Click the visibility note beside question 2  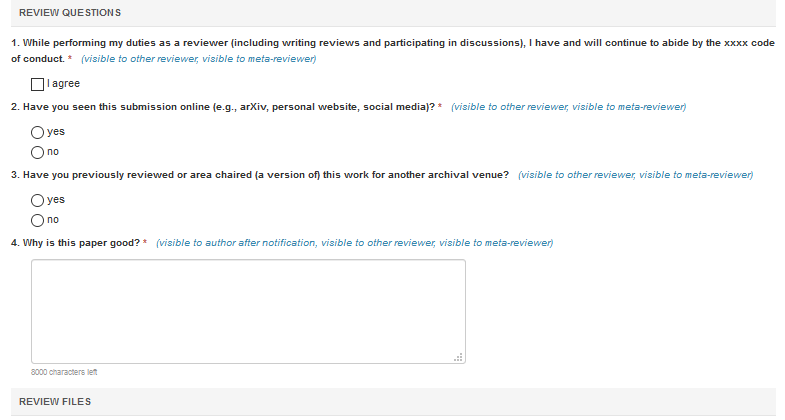click(568, 107)
